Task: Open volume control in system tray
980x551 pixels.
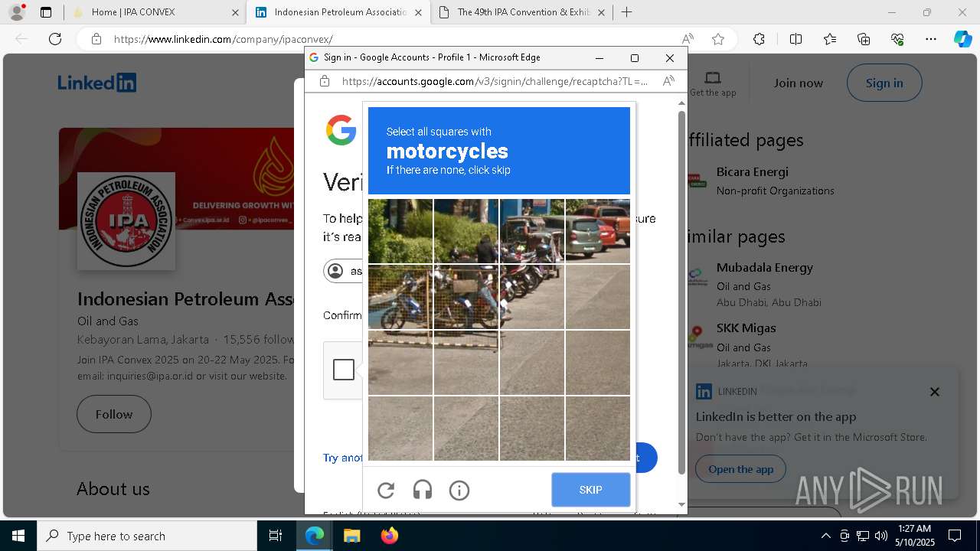Action: point(880,536)
